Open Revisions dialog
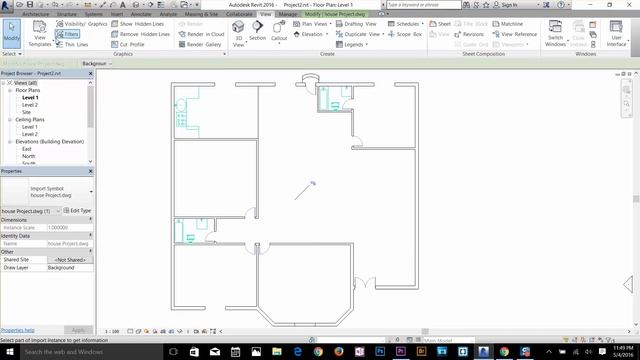This screenshot has width=640, height=360. [x=469, y=34]
